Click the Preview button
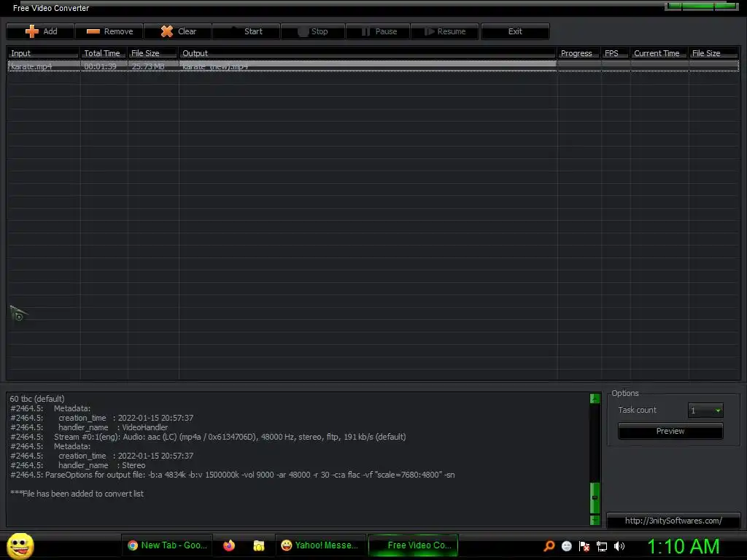 point(670,431)
